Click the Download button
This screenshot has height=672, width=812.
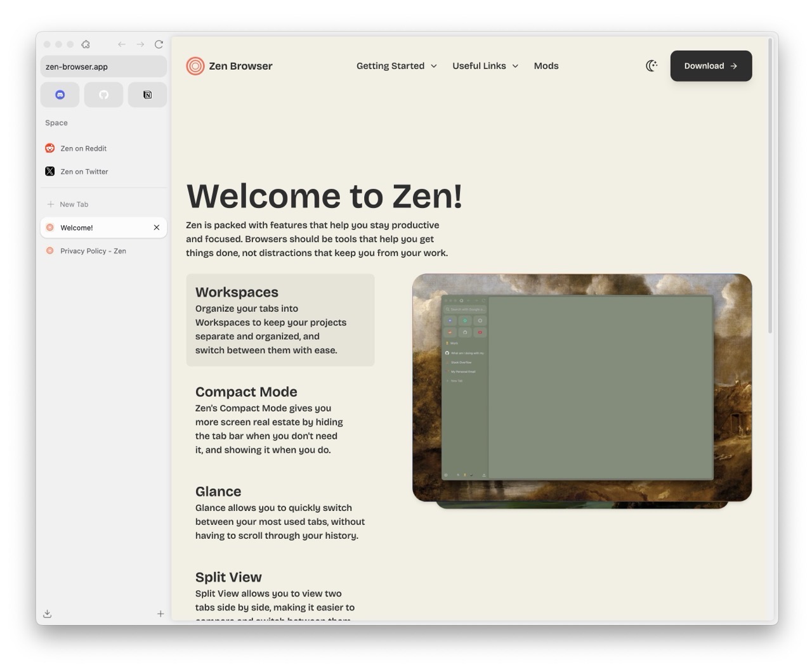click(x=711, y=66)
